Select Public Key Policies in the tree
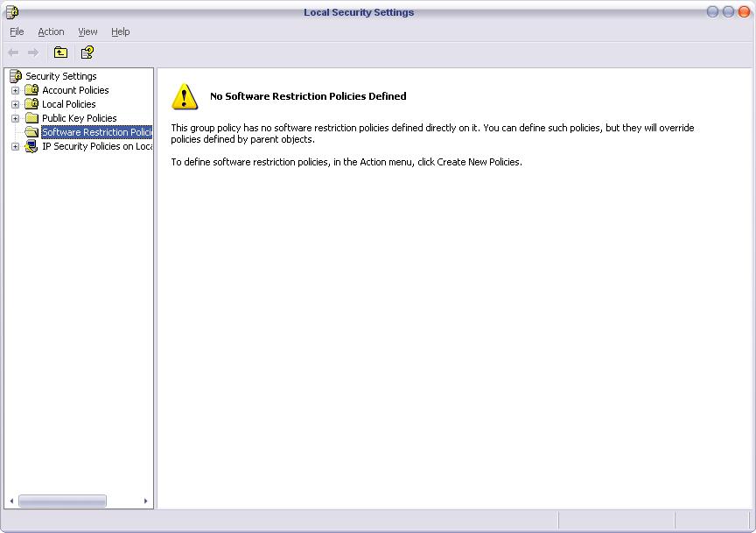This screenshot has width=756, height=533. click(x=79, y=118)
